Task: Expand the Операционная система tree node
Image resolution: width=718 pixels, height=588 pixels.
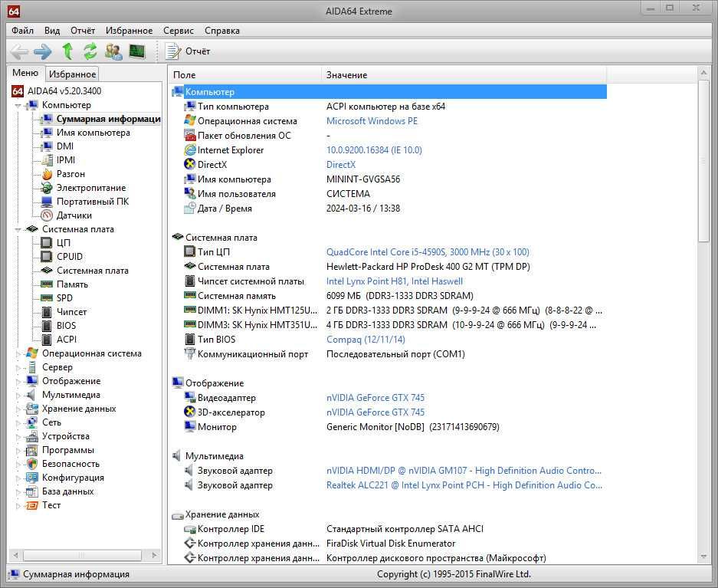Action: [x=18, y=353]
